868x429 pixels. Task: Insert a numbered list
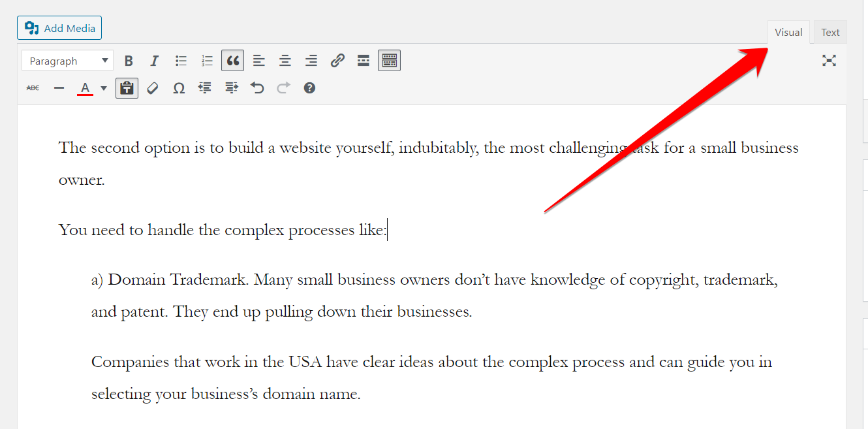pyautogui.click(x=207, y=61)
